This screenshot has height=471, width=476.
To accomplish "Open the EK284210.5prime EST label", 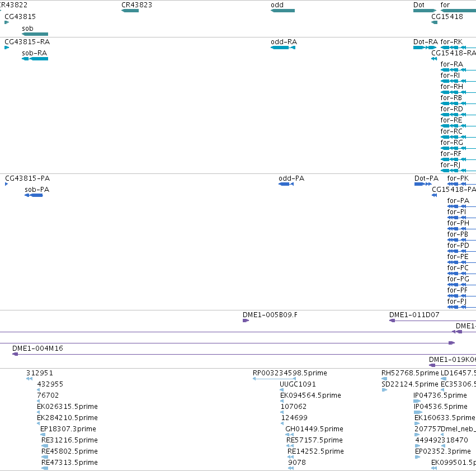I will tap(67, 418).
